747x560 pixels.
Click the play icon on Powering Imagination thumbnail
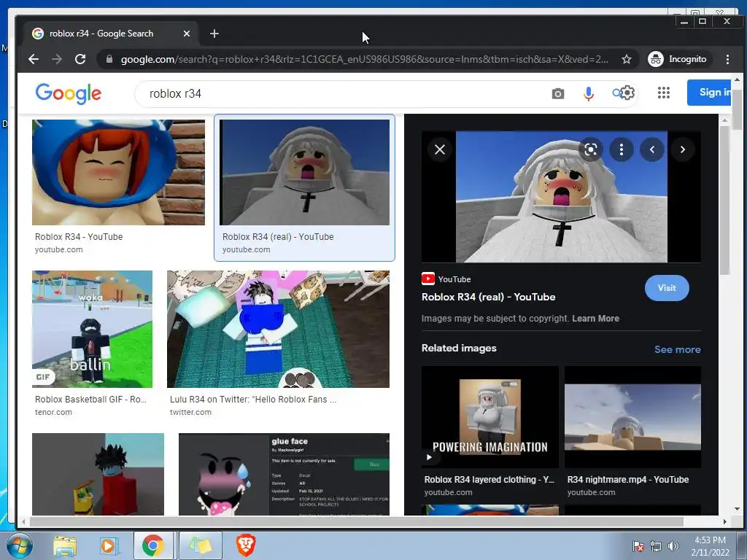pyautogui.click(x=429, y=457)
